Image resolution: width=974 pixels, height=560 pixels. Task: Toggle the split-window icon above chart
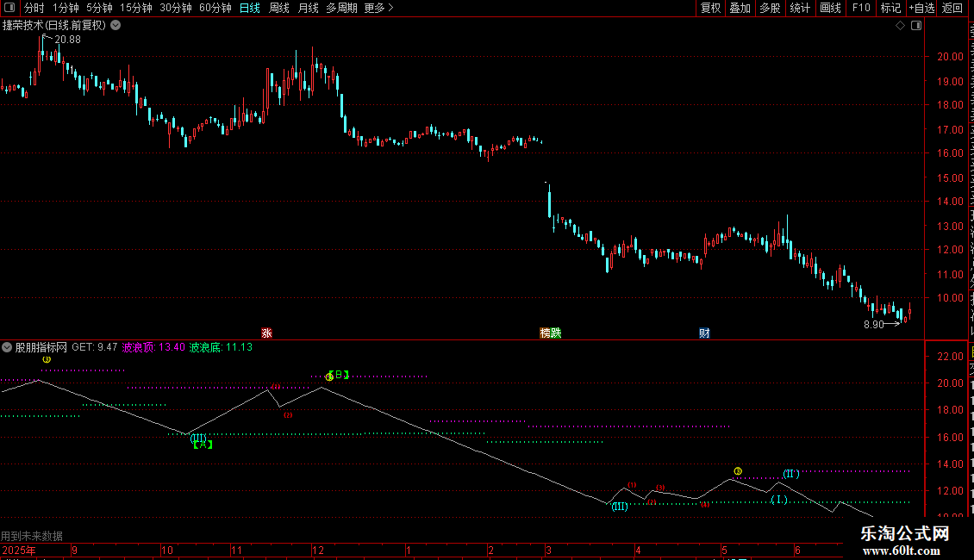(x=916, y=26)
